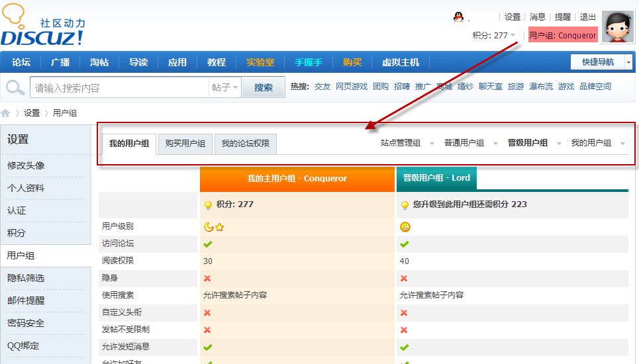Click the magnifier search icon
The width and height of the screenshot is (639, 364).
(x=15, y=87)
